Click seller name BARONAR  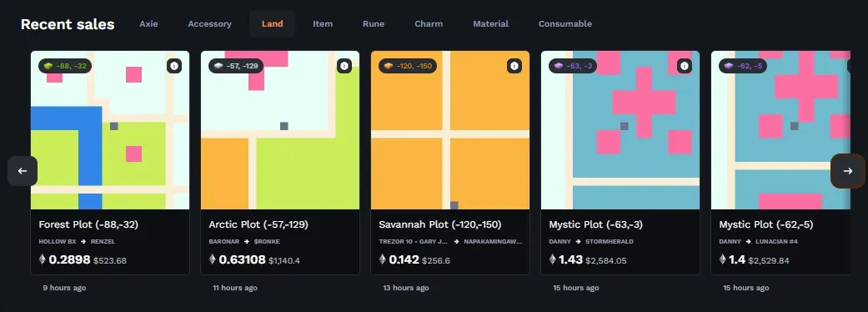tap(224, 242)
